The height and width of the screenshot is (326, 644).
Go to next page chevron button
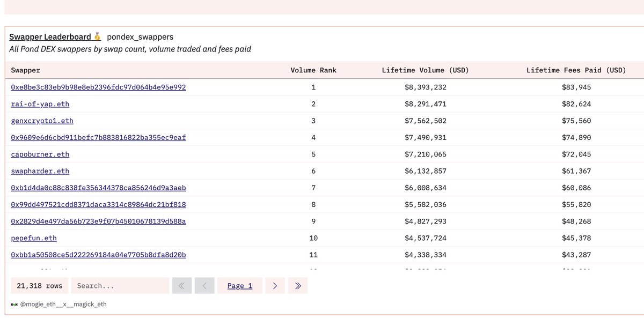tap(275, 286)
